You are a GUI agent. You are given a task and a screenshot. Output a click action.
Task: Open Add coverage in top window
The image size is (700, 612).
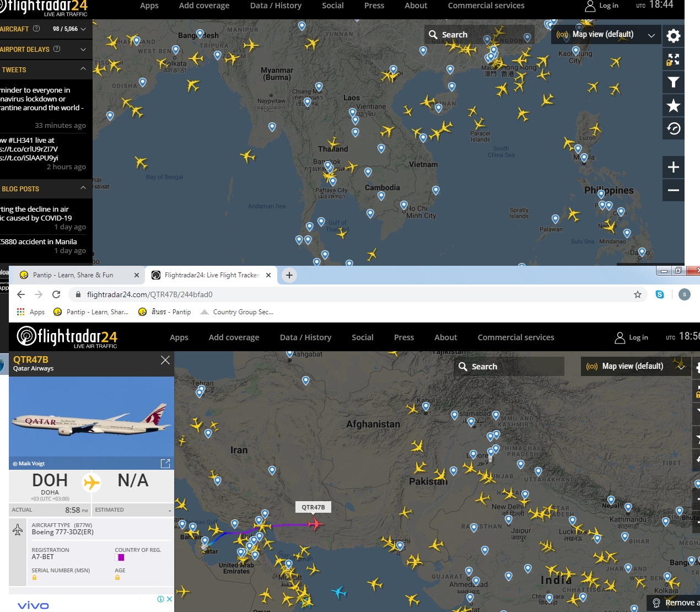[204, 6]
